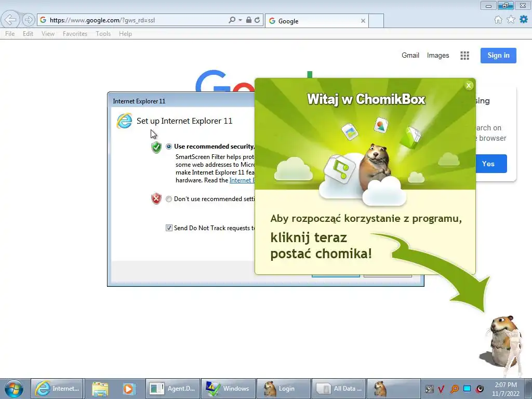The width and height of the screenshot is (532, 399).
Task: Click the browser Forward arrow button
Action: pyautogui.click(x=29, y=20)
